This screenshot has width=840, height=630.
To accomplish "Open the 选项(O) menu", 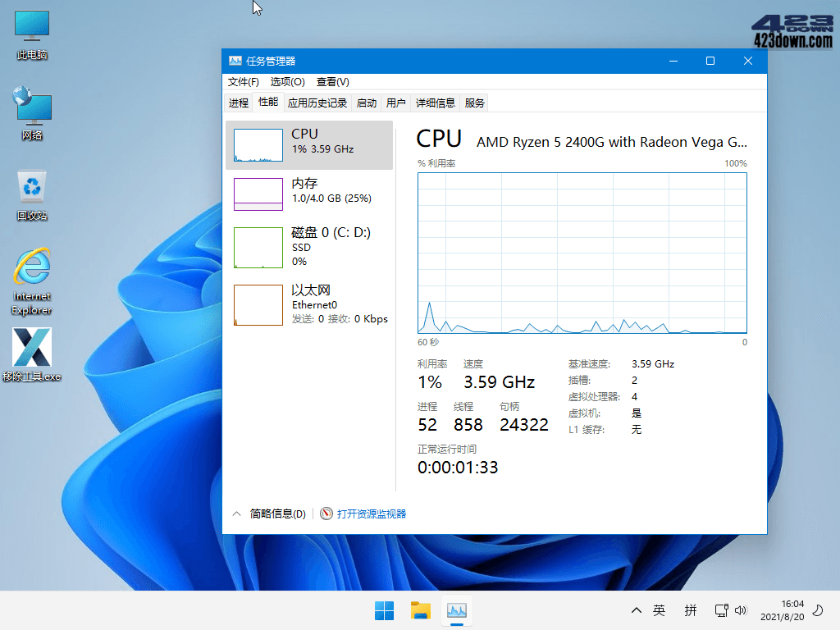I will [x=287, y=82].
